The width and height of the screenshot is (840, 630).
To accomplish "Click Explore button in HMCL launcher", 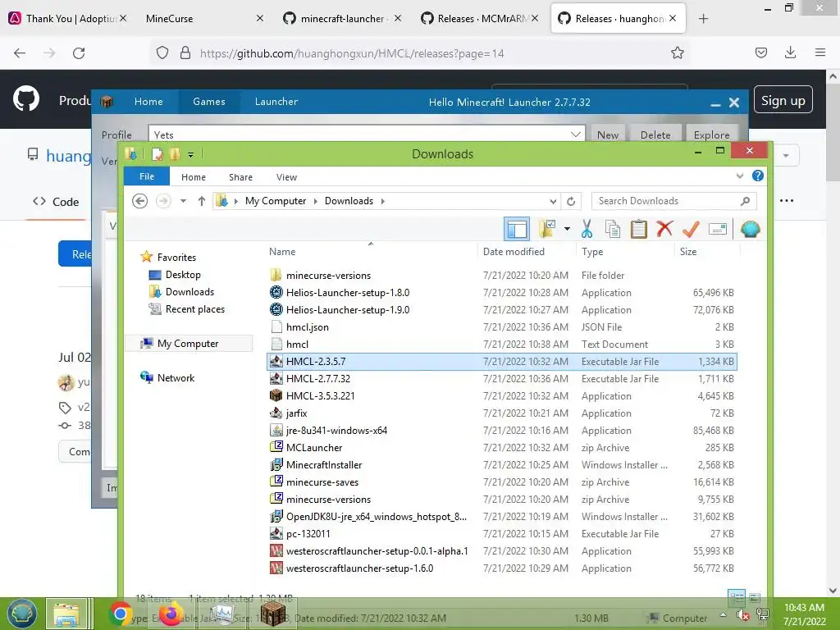I will 711,135.
